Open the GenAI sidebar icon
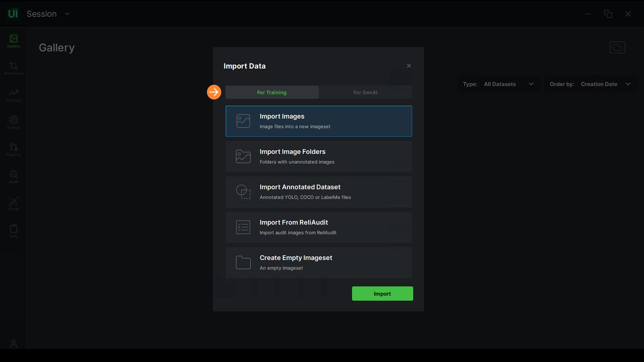Viewport: 644px width, 362px height. tap(13, 204)
